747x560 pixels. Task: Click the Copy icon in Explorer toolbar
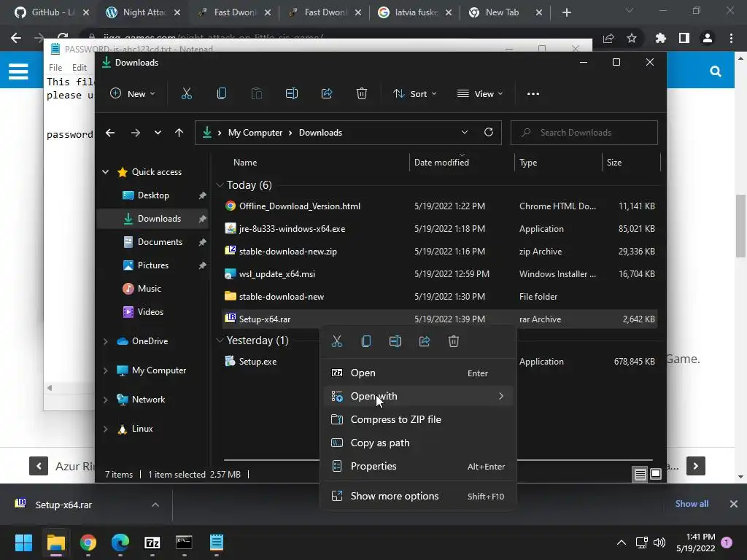[x=222, y=94]
